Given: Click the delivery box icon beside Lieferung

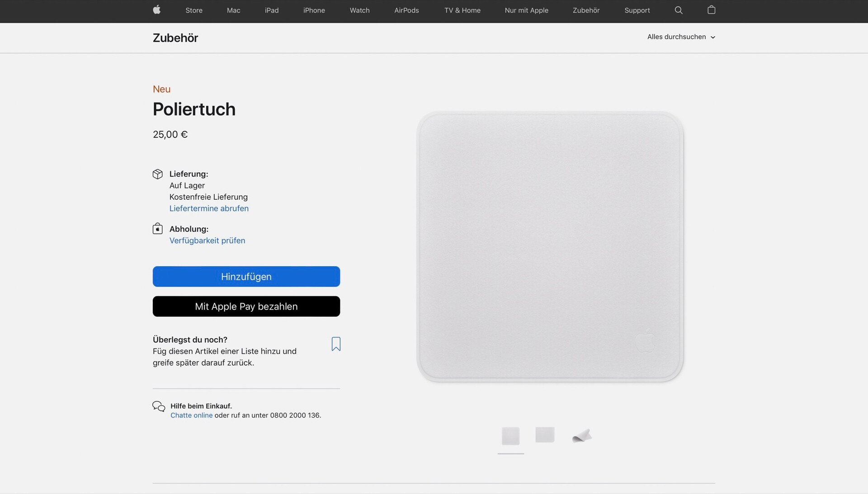Looking at the screenshot, I should pyautogui.click(x=158, y=174).
